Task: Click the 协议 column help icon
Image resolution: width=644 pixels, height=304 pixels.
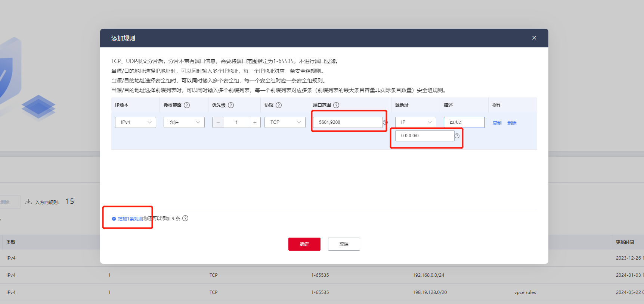Action: click(x=279, y=105)
